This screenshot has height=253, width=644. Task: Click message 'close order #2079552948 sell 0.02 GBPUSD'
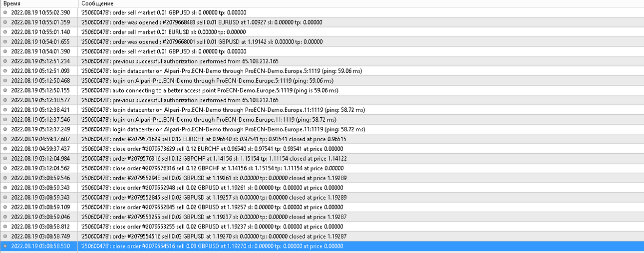[x=212, y=188]
